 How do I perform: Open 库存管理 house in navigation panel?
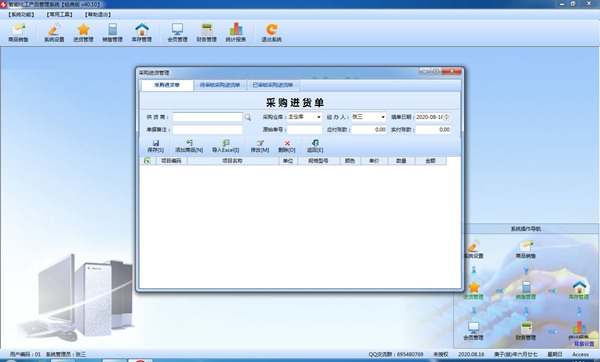coord(579,290)
